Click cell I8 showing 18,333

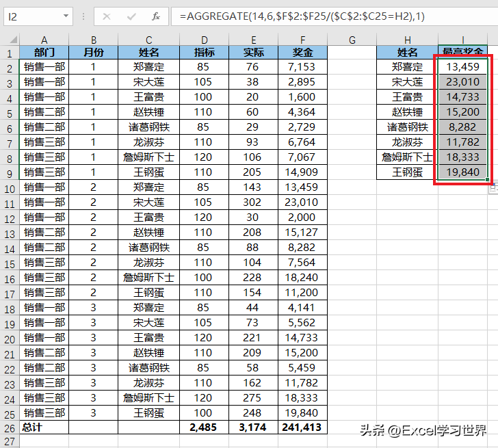[x=462, y=157]
